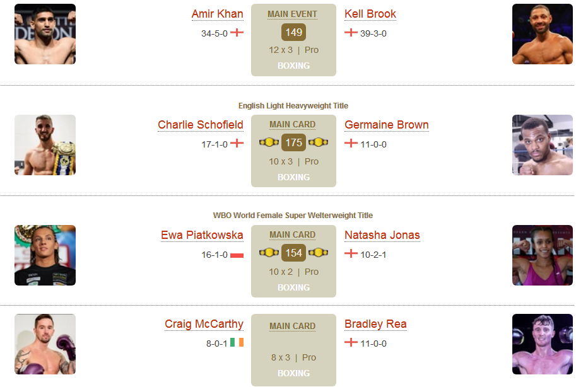Visit the Ewa Piatkowska name link
This screenshot has width=588, height=387.
202,235
